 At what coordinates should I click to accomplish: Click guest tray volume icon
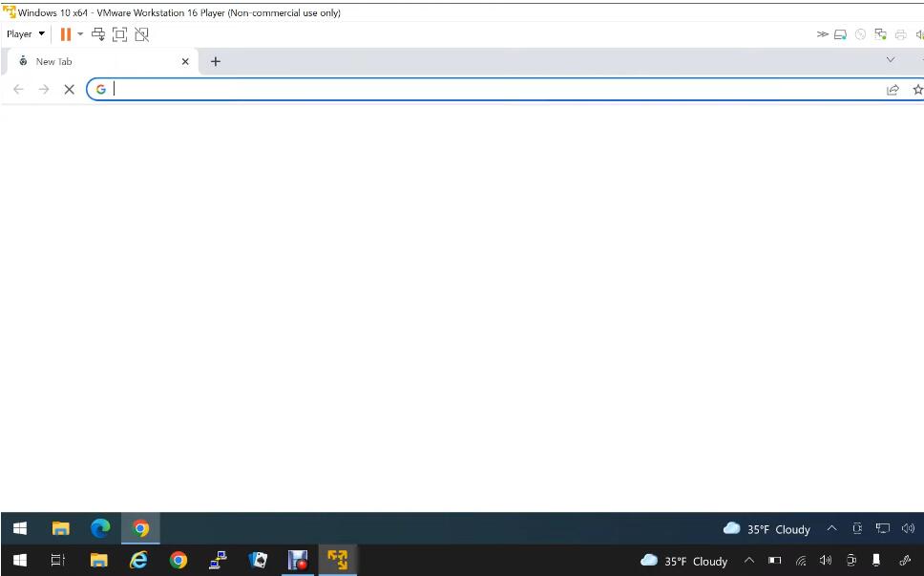coord(908,528)
